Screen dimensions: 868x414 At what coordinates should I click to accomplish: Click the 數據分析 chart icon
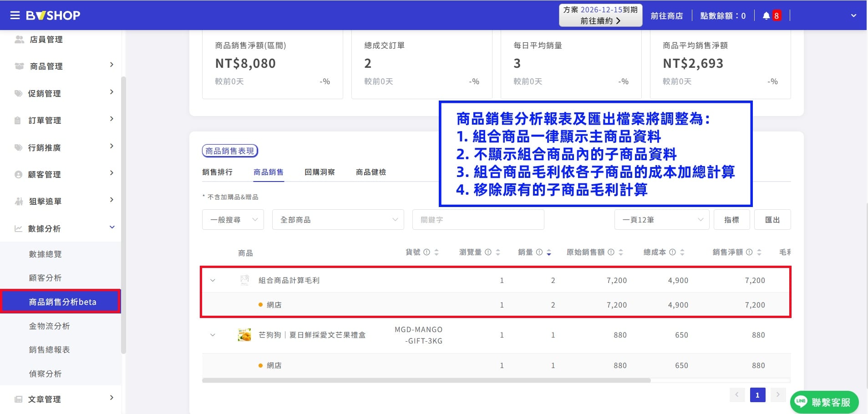18,228
